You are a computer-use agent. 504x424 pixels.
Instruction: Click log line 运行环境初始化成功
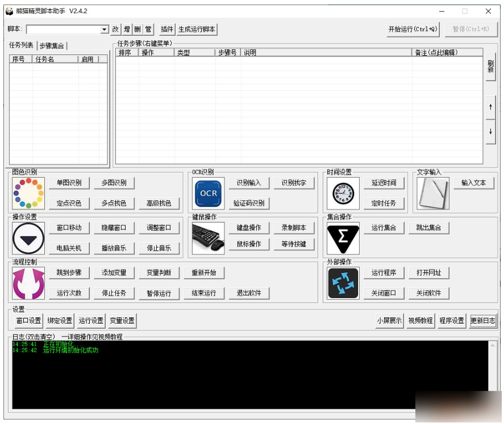click(x=70, y=350)
